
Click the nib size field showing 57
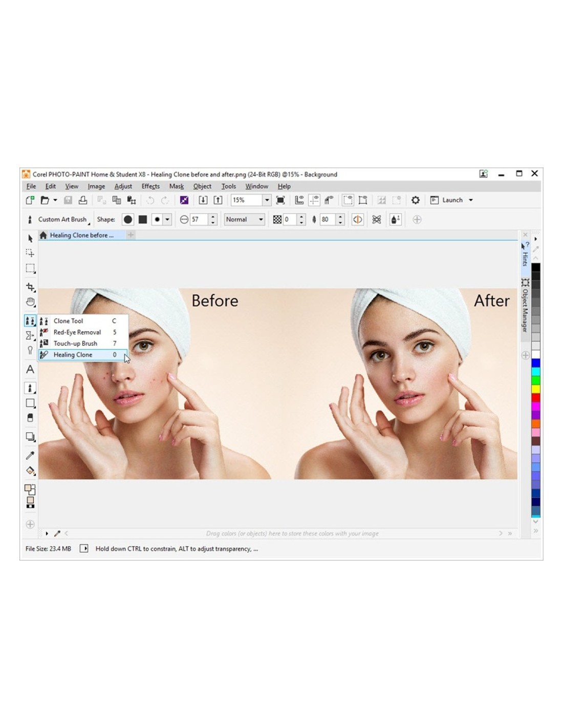199,220
